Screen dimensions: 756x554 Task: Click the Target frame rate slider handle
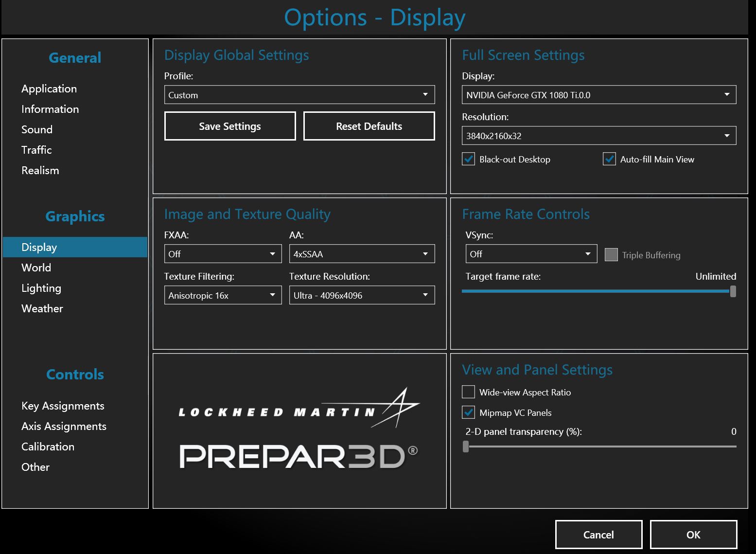[x=733, y=291]
